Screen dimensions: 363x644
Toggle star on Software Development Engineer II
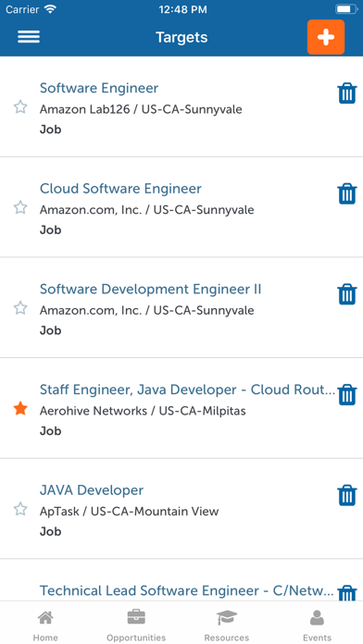[x=20, y=308]
